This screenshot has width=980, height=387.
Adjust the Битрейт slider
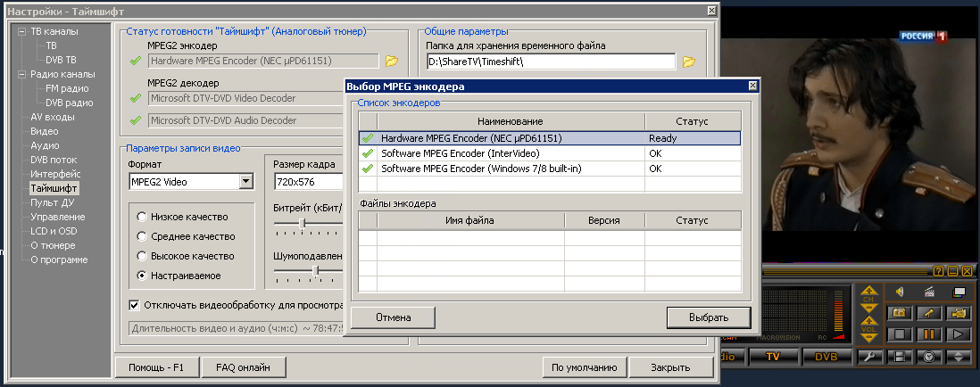pyautogui.click(x=303, y=222)
